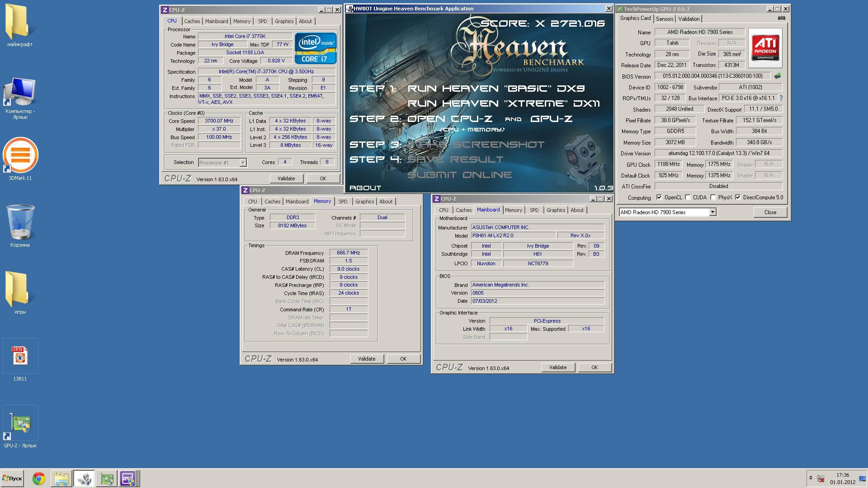Toggle the DirectCompute 5.0 checkbox

(738, 197)
